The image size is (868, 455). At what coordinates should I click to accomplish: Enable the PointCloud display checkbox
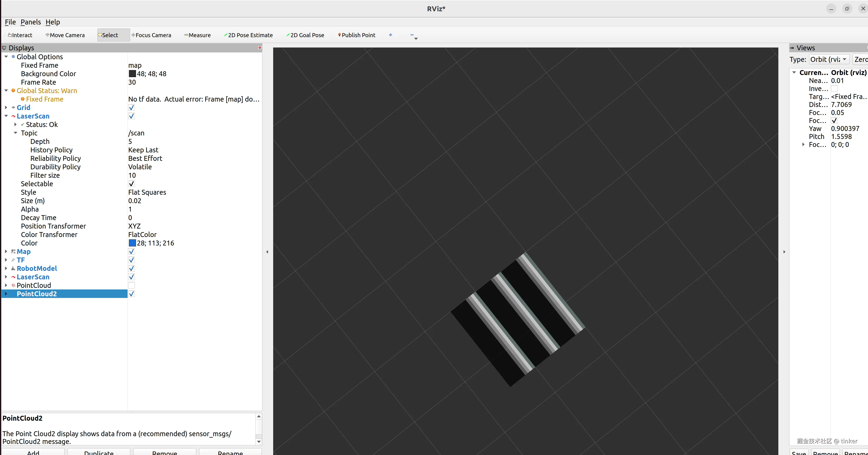132,285
